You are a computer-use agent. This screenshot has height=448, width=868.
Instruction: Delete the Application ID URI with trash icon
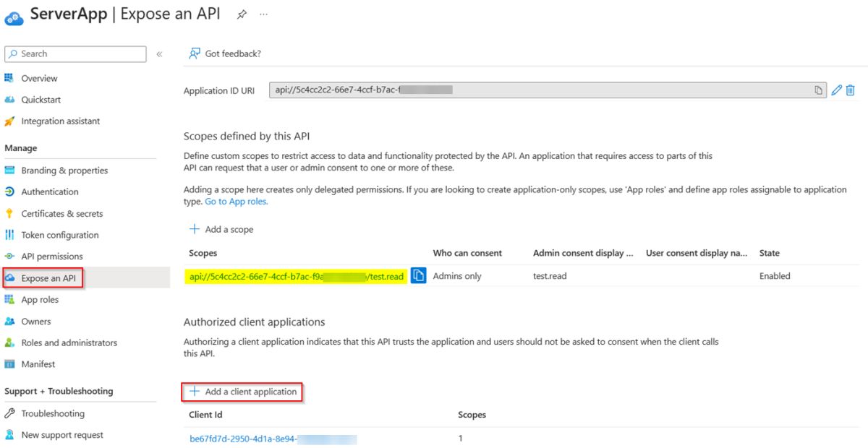click(x=851, y=90)
